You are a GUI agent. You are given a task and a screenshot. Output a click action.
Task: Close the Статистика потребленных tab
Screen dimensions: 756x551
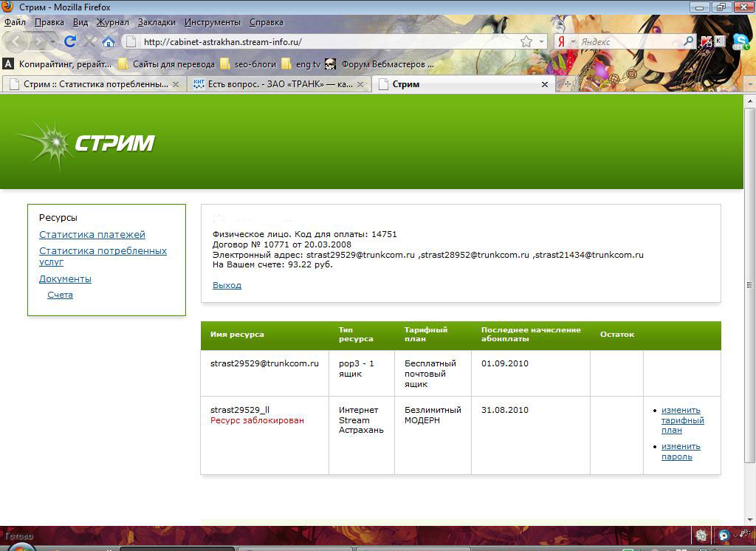[x=176, y=84]
